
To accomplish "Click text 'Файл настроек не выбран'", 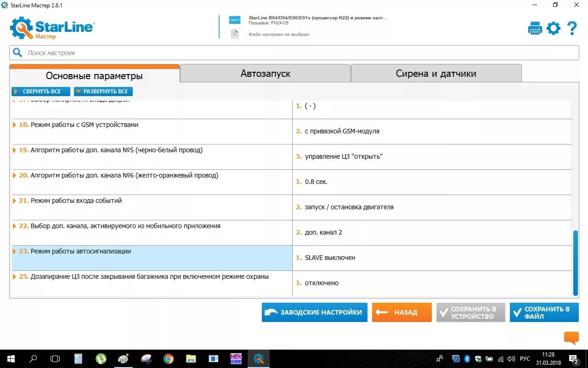I will click(x=279, y=34).
